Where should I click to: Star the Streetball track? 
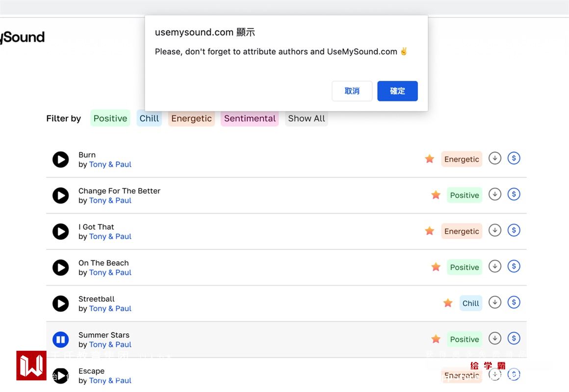448,303
